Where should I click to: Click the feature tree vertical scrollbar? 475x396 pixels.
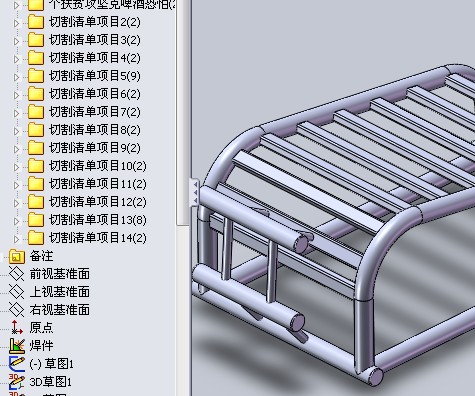[x=183, y=113]
